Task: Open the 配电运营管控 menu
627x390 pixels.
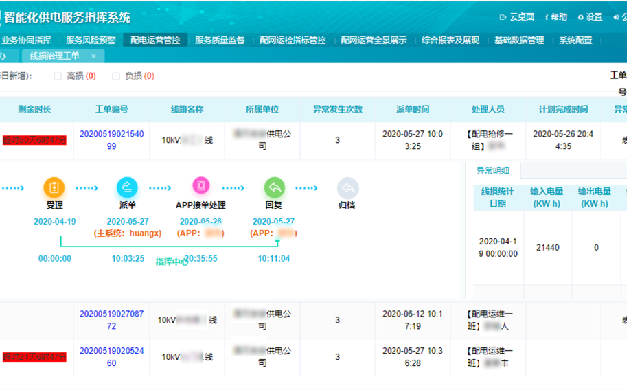Action: pos(155,40)
